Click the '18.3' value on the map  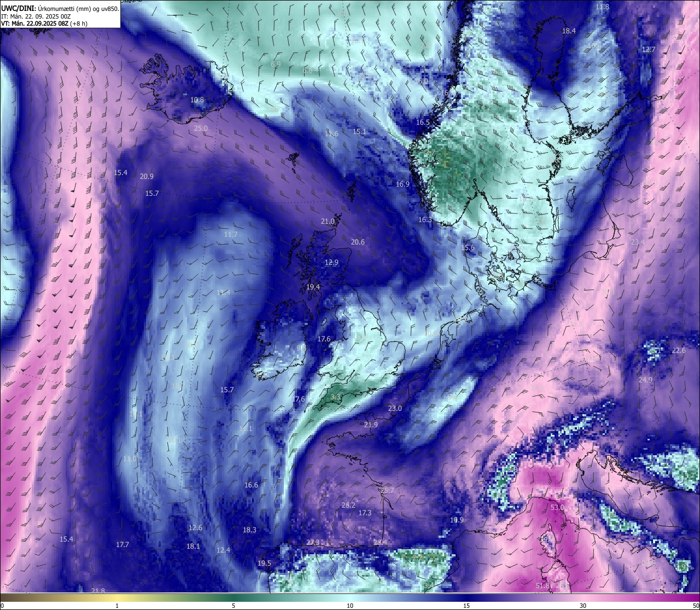click(x=249, y=530)
